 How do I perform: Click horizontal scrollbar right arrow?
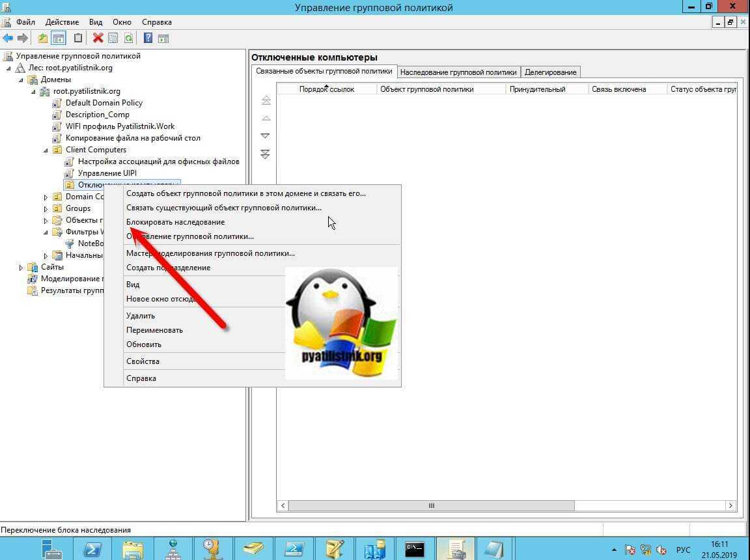tap(730, 506)
